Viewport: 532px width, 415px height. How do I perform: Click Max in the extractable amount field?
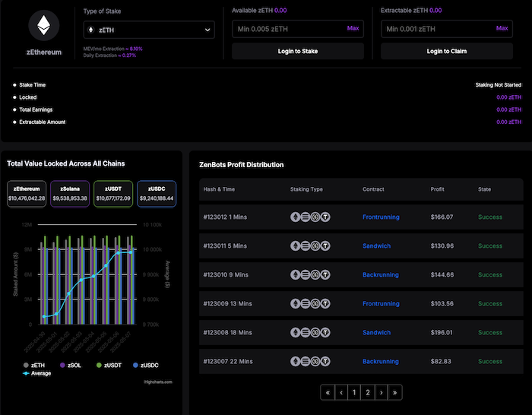click(502, 28)
